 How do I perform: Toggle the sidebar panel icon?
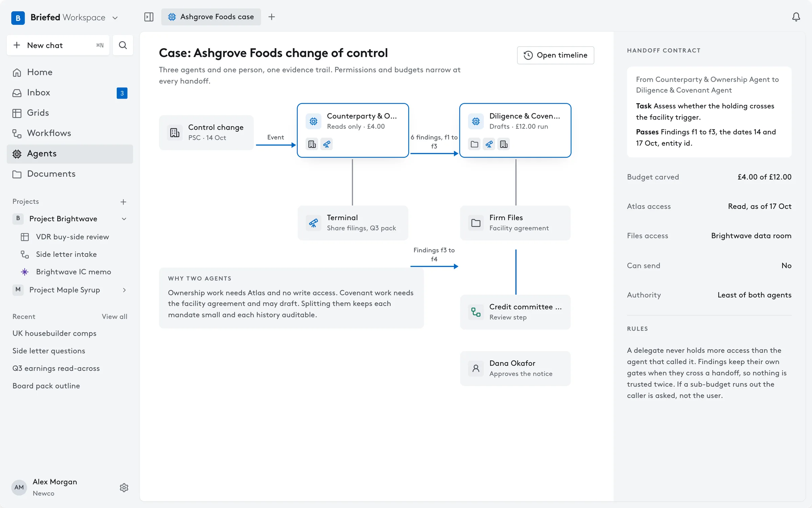(149, 17)
